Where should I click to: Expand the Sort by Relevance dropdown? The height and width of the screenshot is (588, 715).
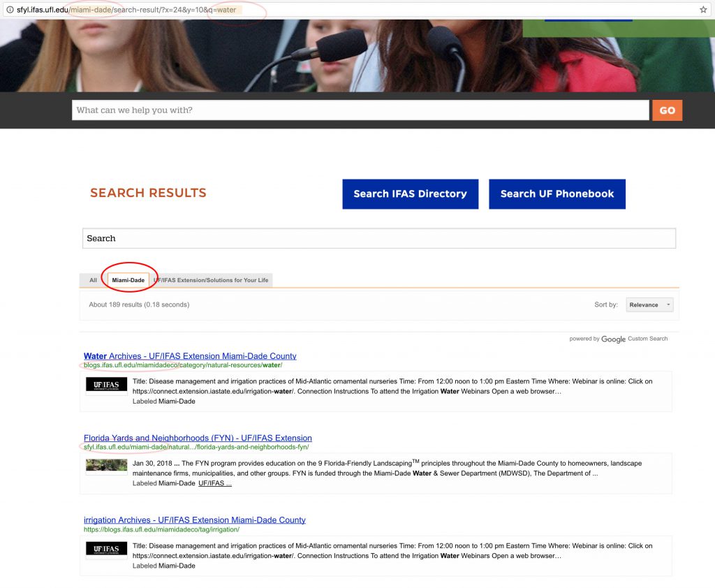pos(649,305)
